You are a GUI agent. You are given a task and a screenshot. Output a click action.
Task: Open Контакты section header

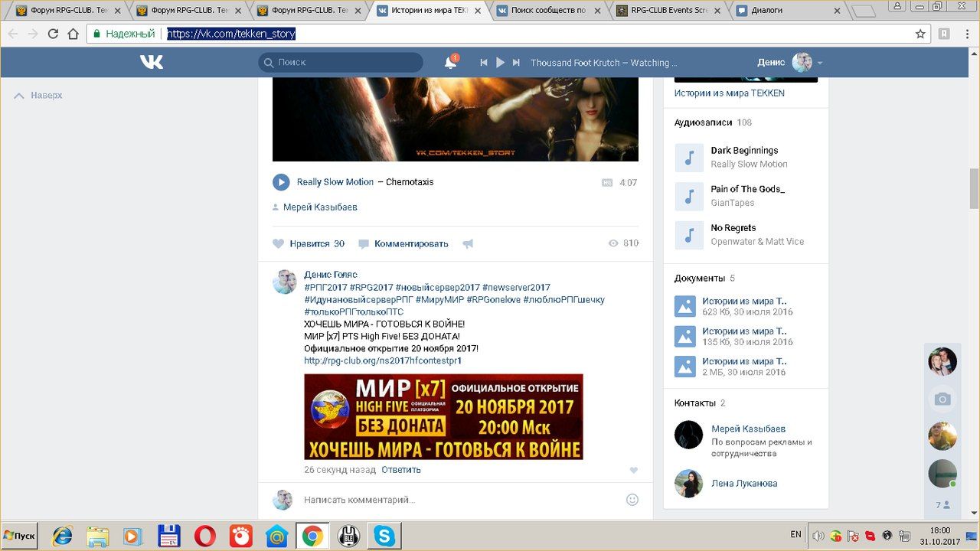[x=694, y=403]
